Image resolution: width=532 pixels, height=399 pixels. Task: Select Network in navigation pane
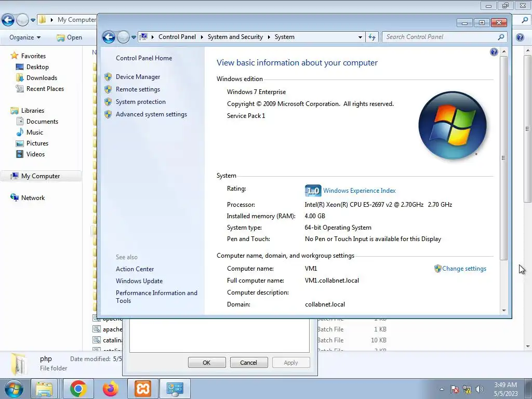33,197
